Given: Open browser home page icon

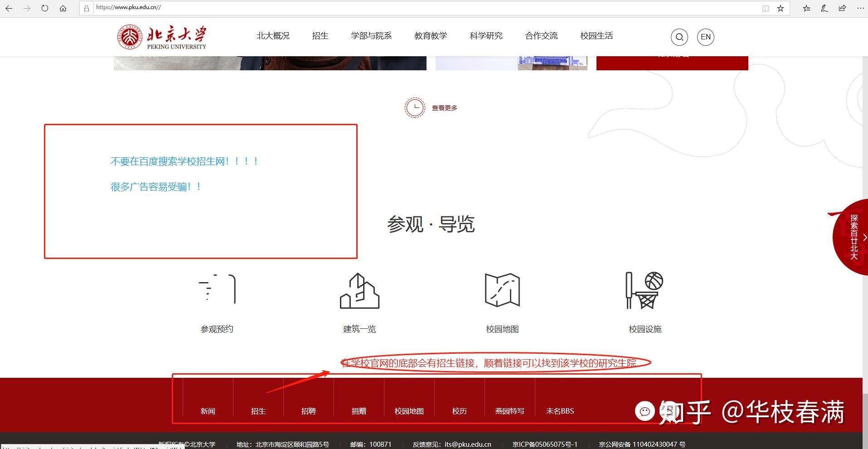Looking at the screenshot, I should point(63,8).
